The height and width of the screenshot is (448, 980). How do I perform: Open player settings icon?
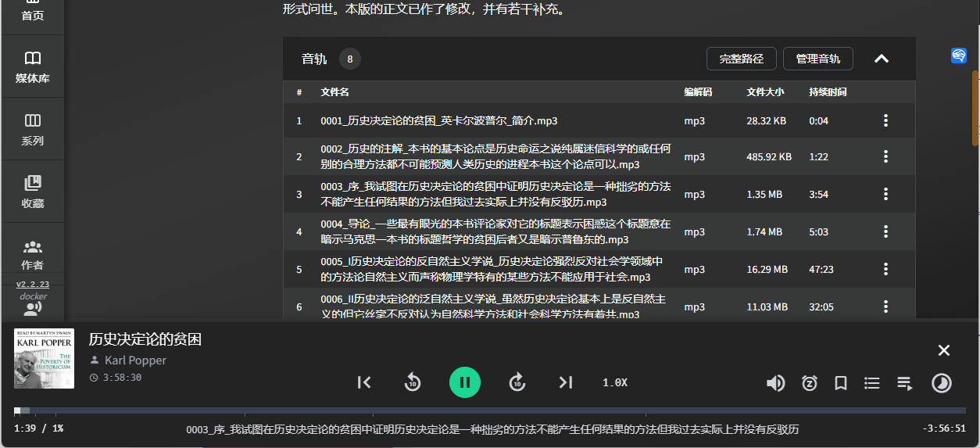point(941,383)
